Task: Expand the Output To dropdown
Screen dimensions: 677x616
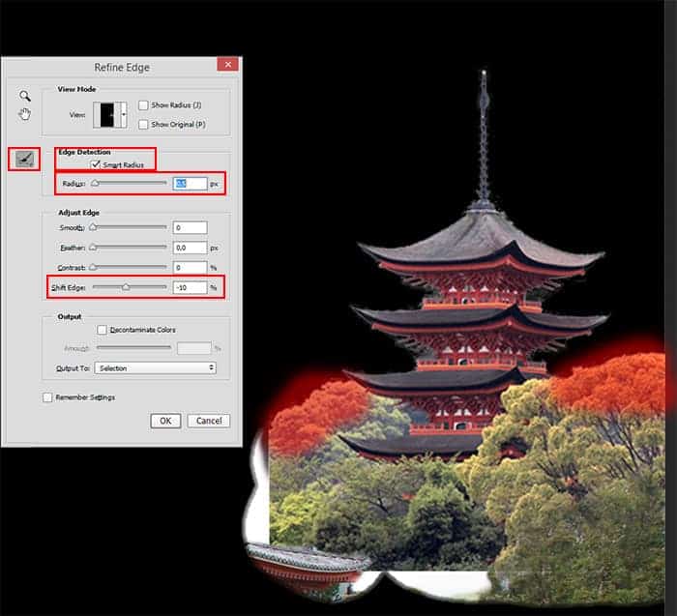Action: point(157,367)
